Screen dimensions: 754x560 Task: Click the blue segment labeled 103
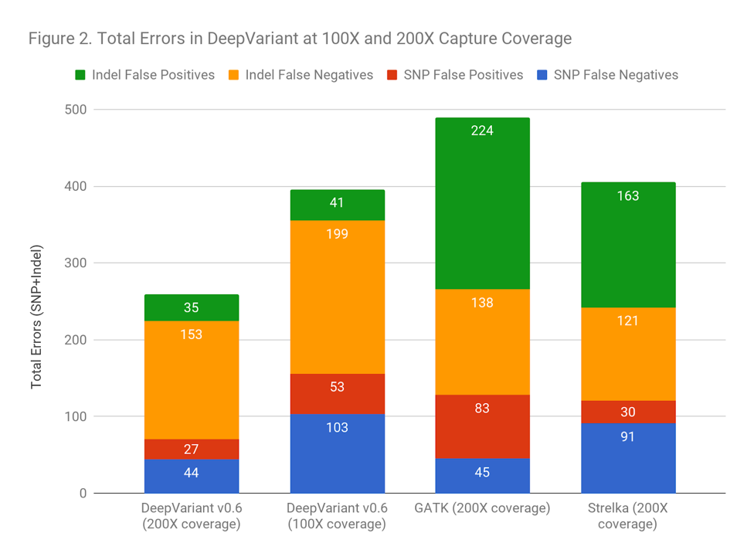(337, 453)
